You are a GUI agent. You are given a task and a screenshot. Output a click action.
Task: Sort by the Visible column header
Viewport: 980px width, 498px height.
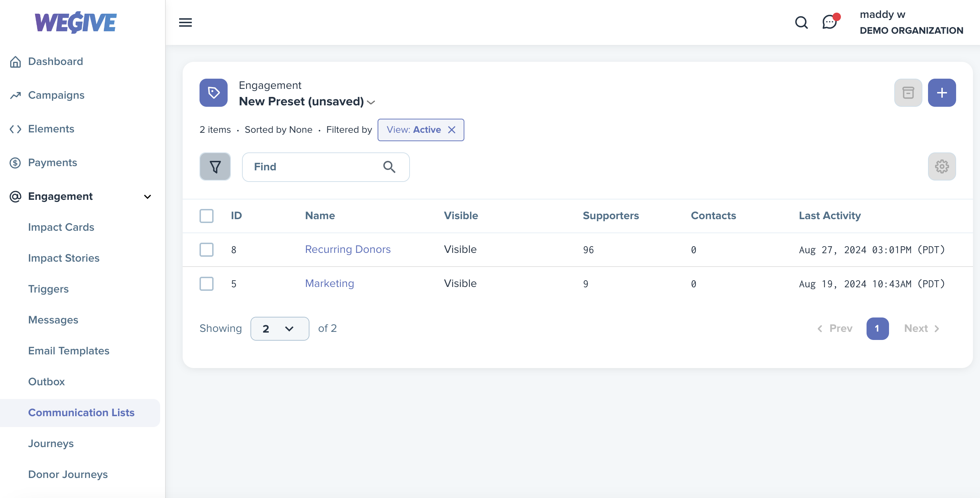[461, 216]
